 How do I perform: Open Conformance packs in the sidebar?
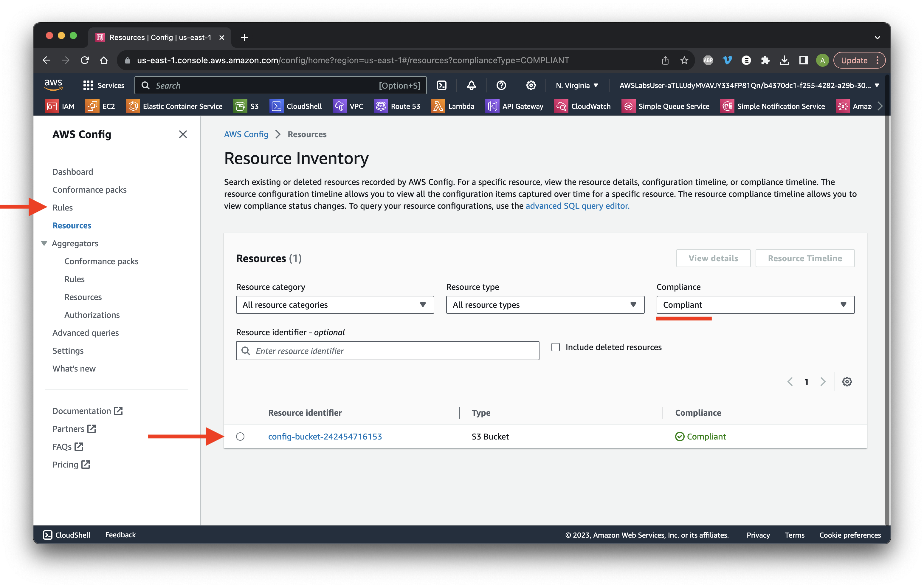(x=89, y=190)
